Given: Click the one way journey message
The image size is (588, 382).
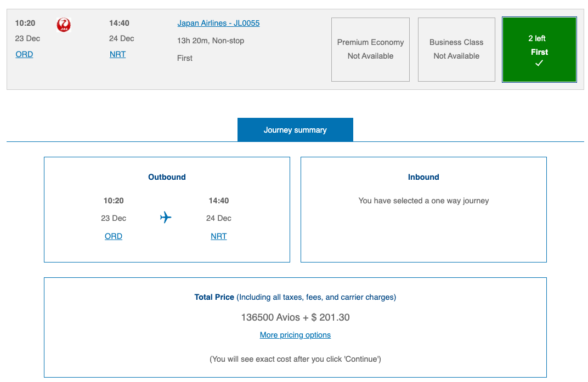Looking at the screenshot, I should [x=423, y=201].
